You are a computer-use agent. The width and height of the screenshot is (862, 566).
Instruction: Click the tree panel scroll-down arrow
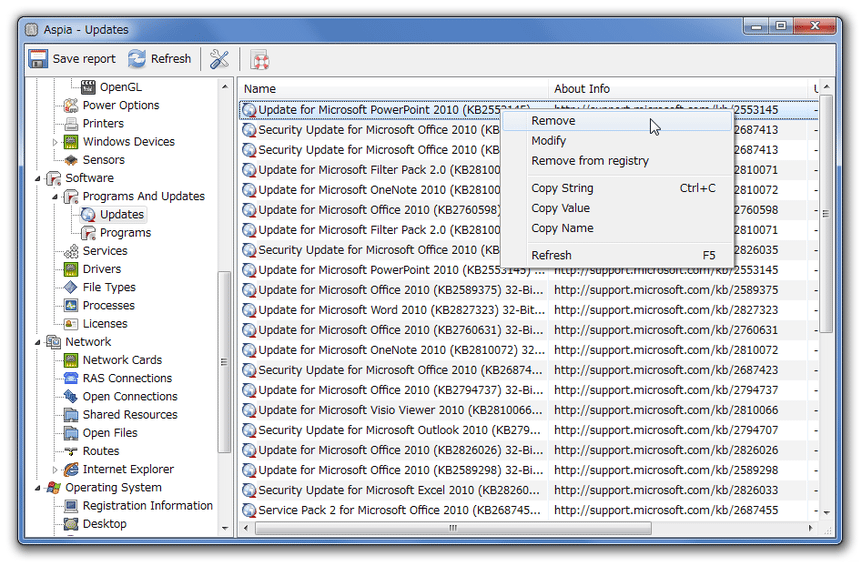coord(224,528)
